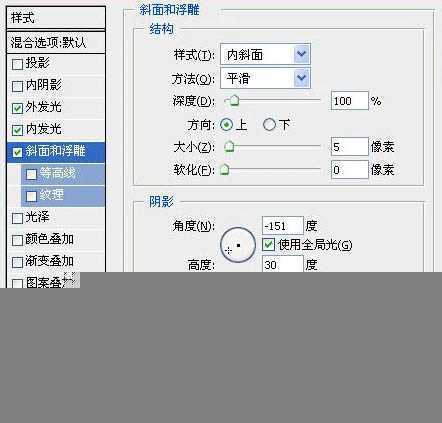Select the 样式 header in styles list

[x=56, y=18]
